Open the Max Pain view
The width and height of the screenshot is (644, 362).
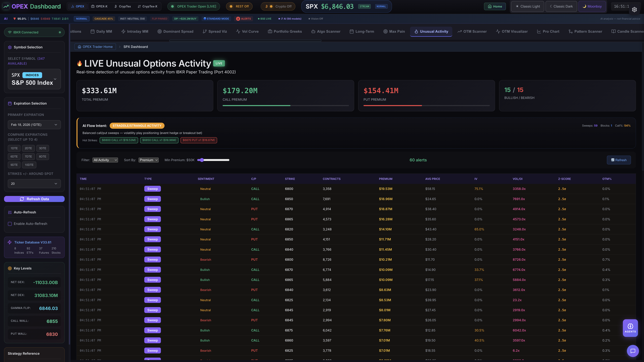tap(394, 31)
